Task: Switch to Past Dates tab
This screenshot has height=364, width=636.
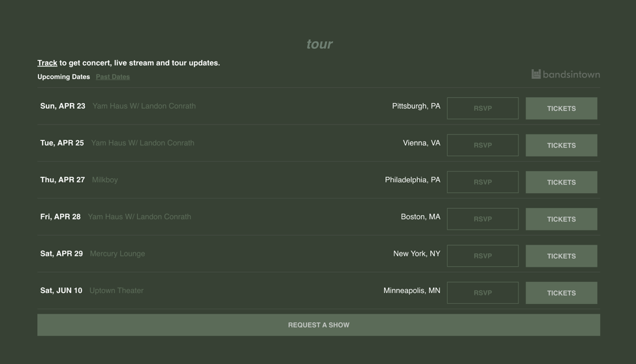Action: pyautogui.click(x=112, y=77)
